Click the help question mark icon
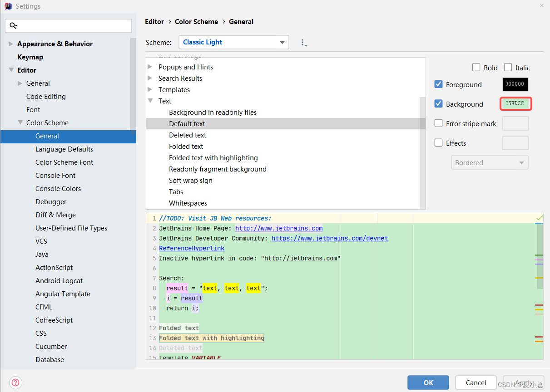This screenshot has width=550, height=392. 16,382
